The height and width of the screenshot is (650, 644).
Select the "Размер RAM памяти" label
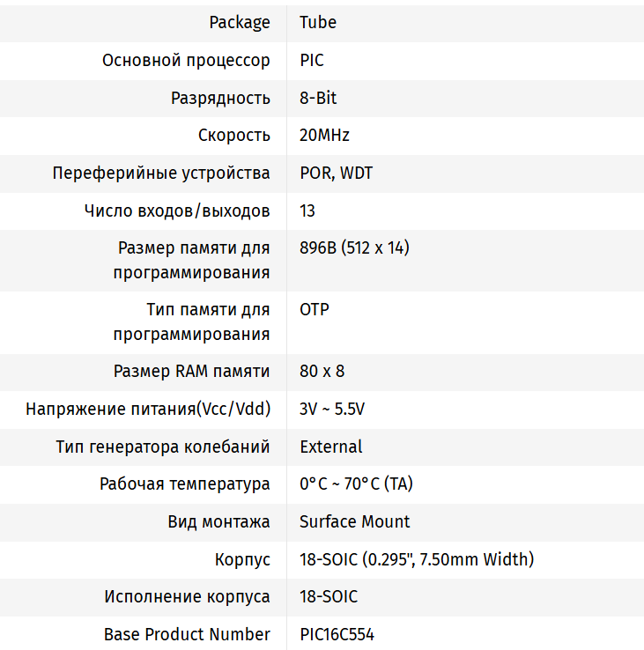click(192, 372)
